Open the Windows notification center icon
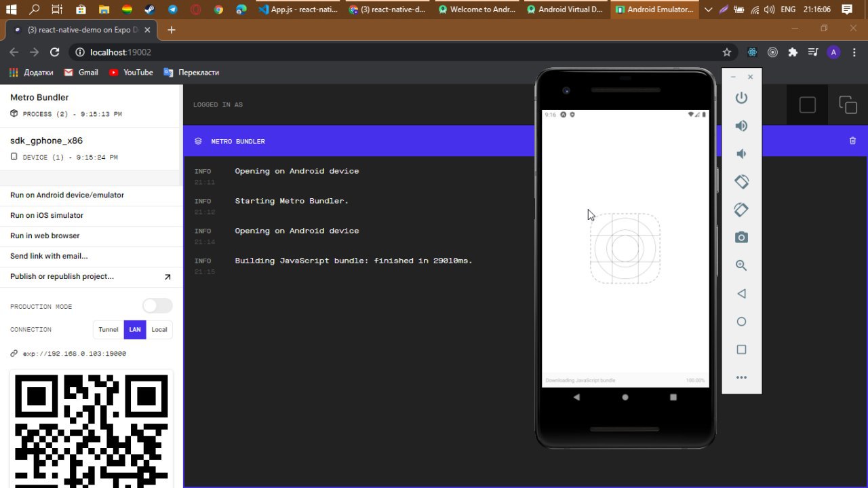The image size is (868, 488). tap(847, 10)
